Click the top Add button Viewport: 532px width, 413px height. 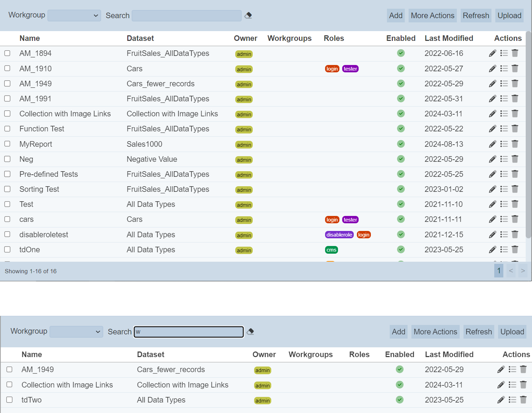point(396,16)
